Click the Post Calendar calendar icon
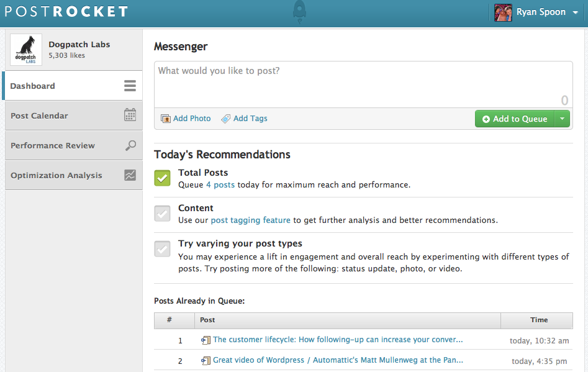The height and width of the screenshot is (372, 588). pos(130,116)
